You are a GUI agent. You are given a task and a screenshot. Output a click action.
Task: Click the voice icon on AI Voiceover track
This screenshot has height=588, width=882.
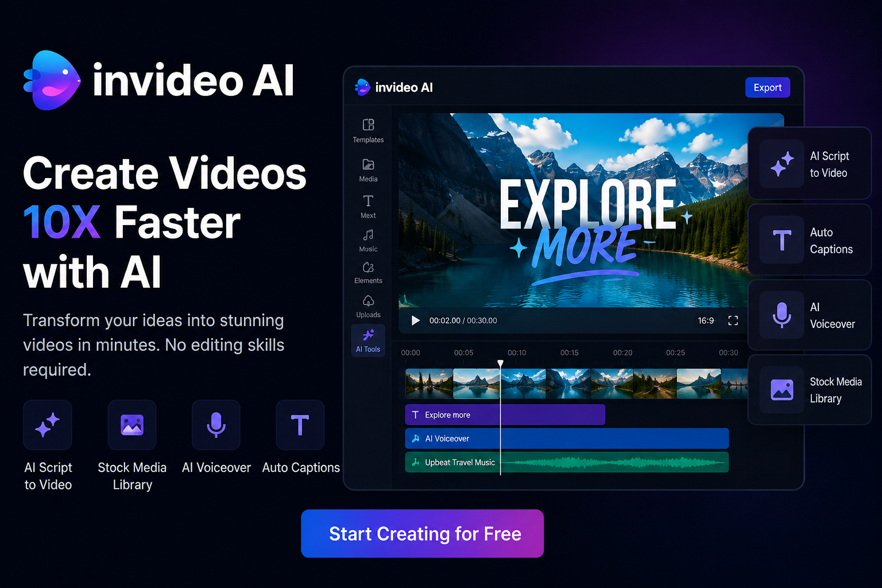tap(415, 438)
